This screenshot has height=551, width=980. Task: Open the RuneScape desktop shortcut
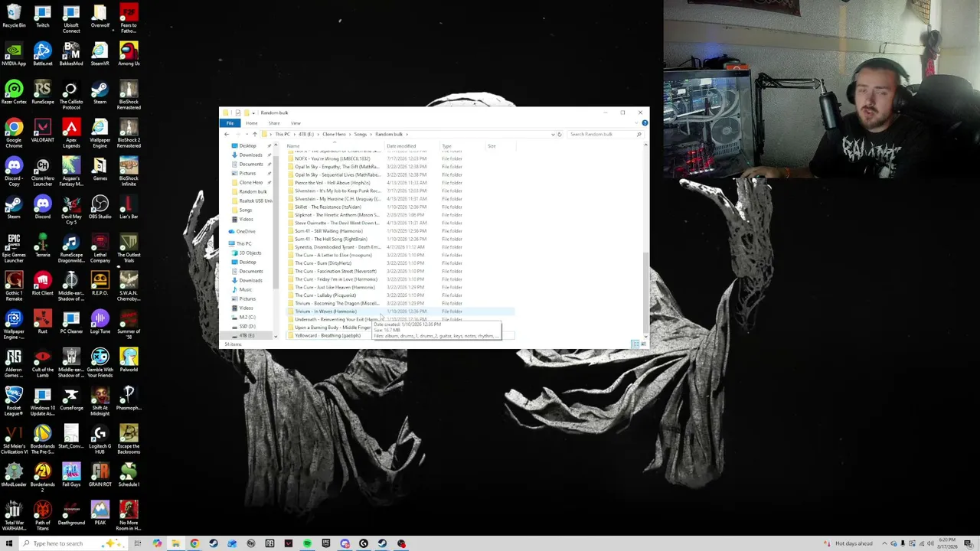point(43,93)
